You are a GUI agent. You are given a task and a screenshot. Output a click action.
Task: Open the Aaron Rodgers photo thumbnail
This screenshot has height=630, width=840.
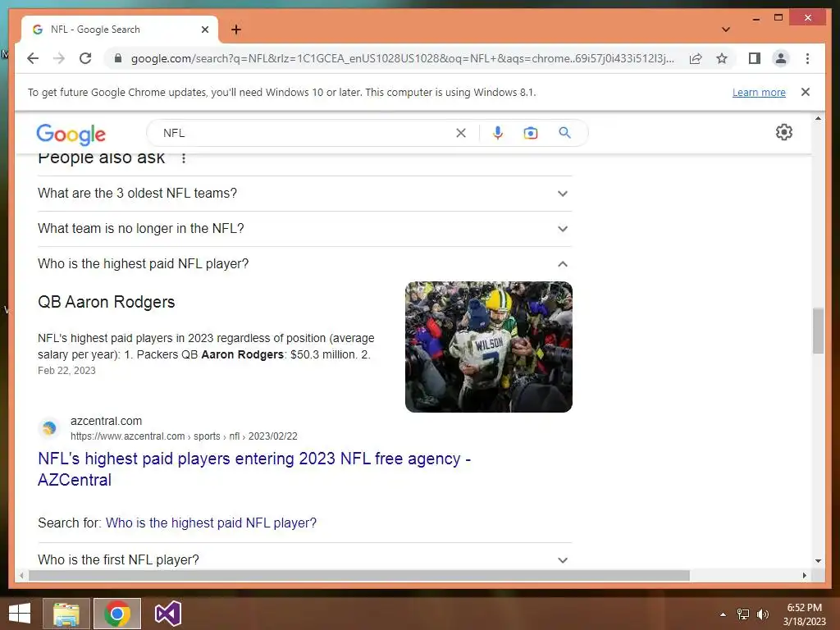coord(489,347)
